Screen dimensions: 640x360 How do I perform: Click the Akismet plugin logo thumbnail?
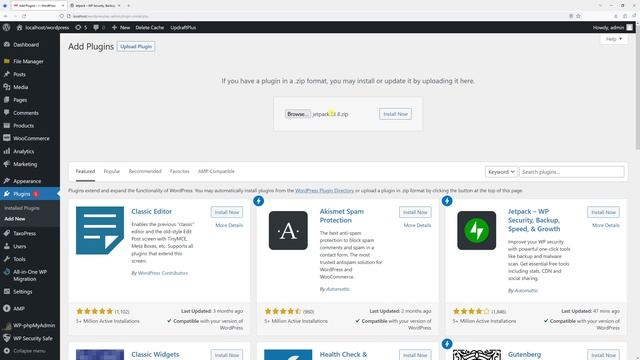(288, 231)
